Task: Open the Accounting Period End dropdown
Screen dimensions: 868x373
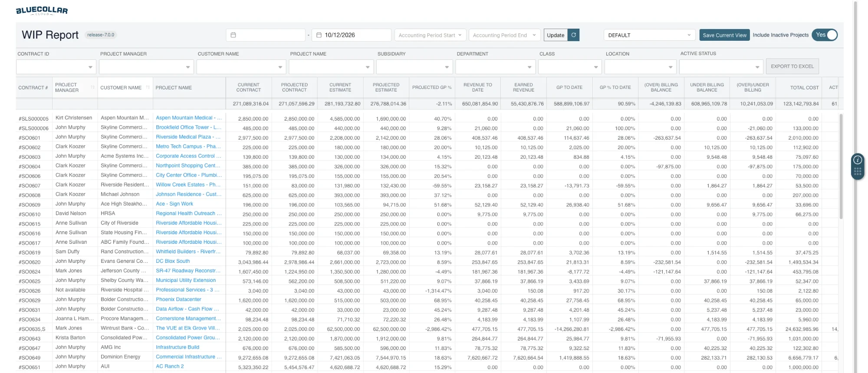Action: (x=504, y=35)
